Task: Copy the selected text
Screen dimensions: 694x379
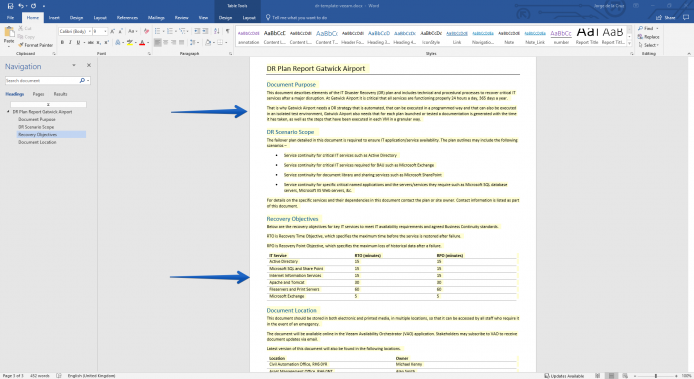Action: coord(26,37)
